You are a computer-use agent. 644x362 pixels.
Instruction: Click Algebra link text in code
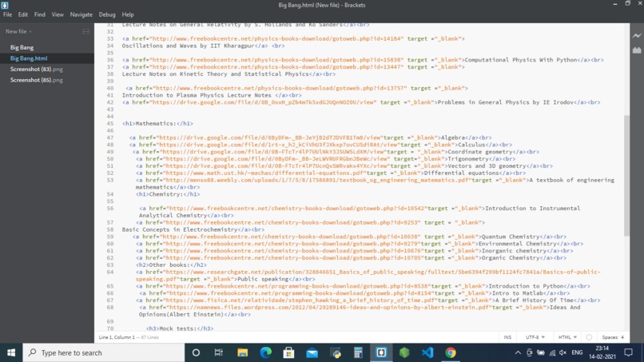(452, 137)
